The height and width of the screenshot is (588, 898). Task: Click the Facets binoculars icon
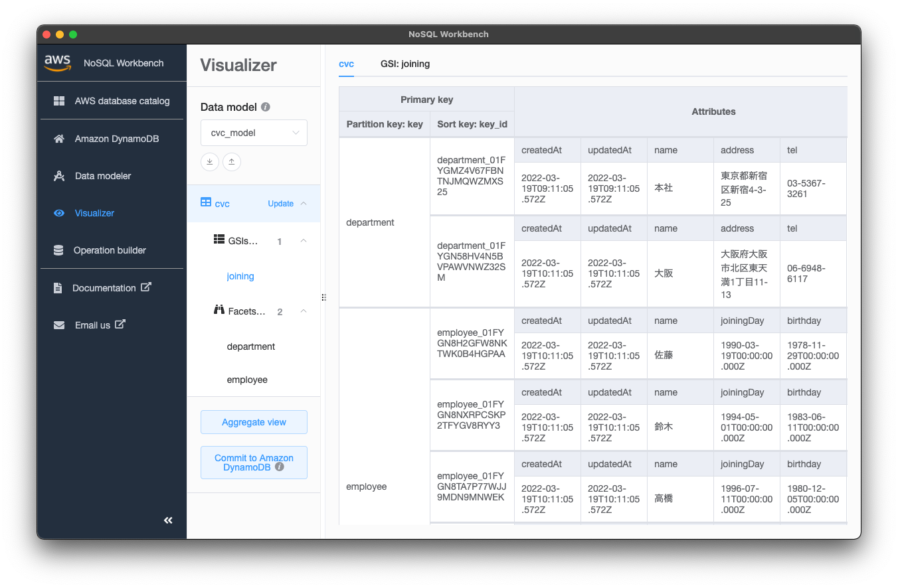(x=219, y=310)
